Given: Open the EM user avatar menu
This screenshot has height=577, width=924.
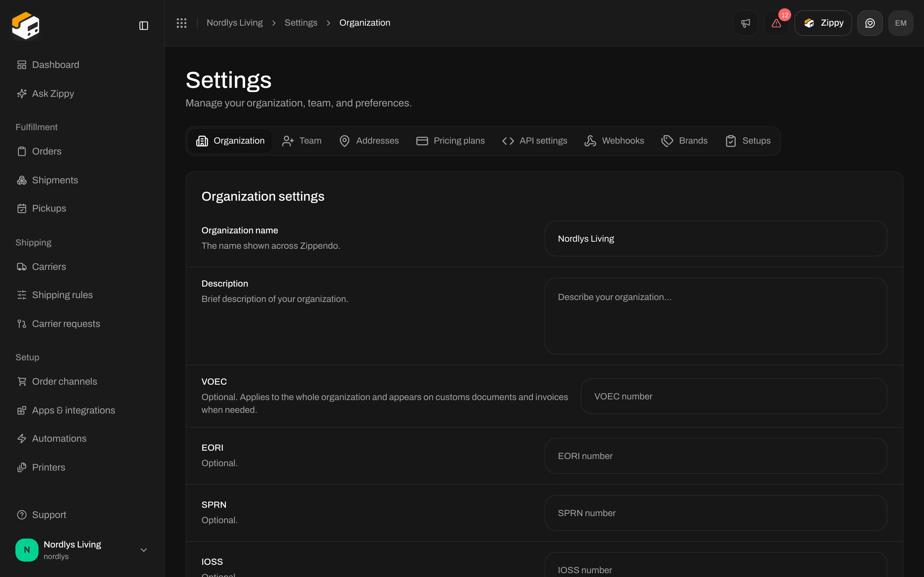Looking at the screenshot, I should [901, 23].
